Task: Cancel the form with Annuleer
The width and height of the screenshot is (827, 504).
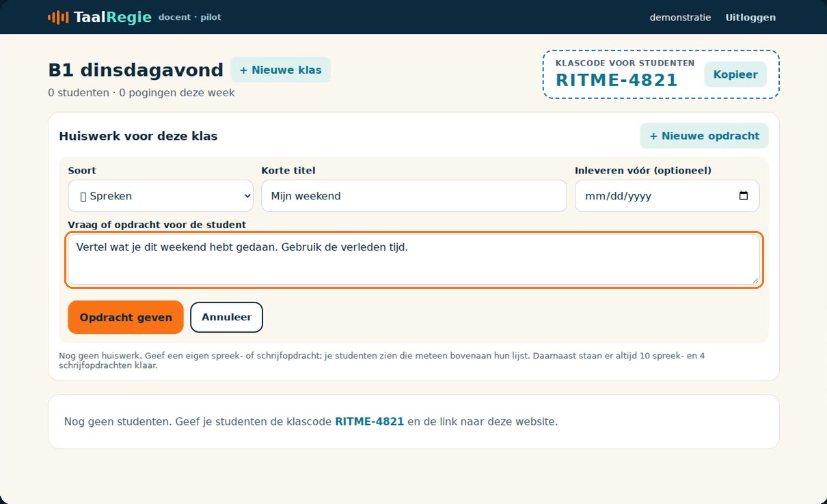Action: (x=226, y=318)
